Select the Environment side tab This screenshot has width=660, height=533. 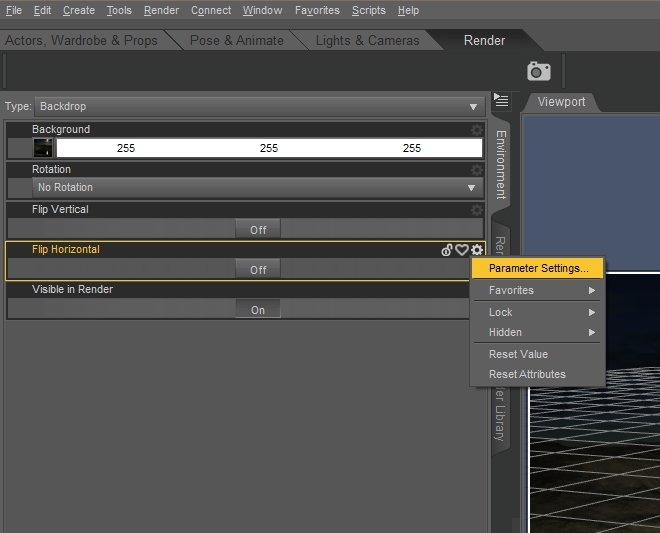[x=500, y=164]
